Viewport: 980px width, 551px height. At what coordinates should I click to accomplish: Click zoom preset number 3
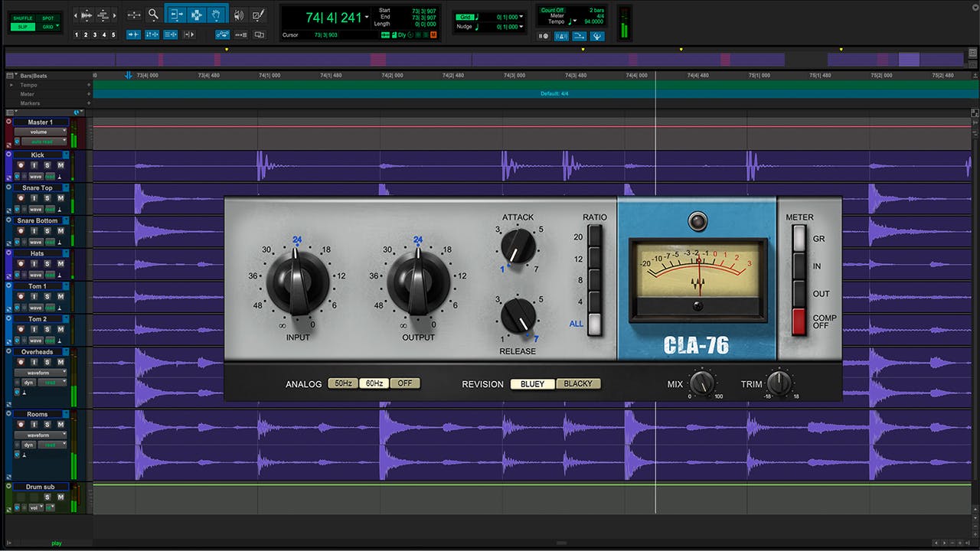[x=95, y=35]
